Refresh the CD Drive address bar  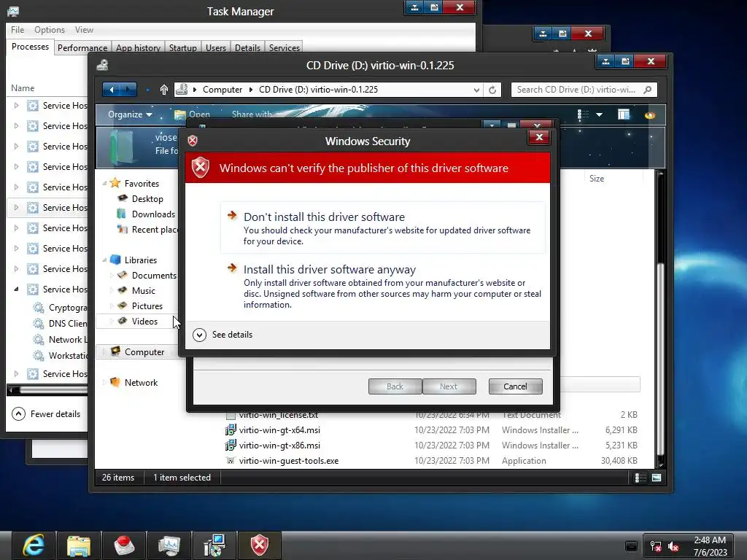click(x=492, y=90)
